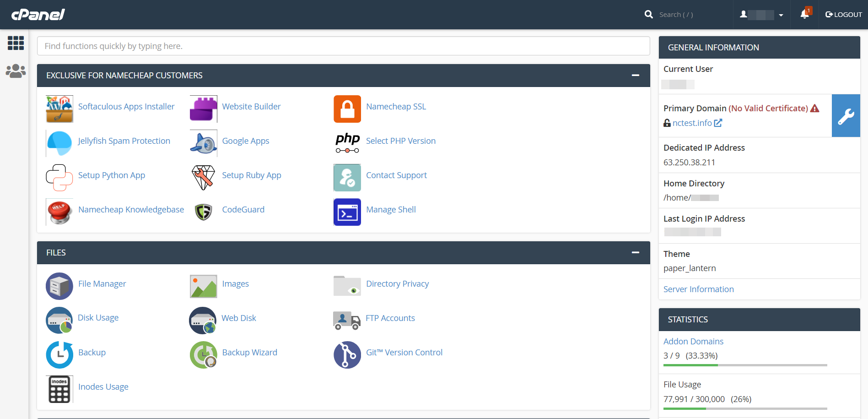The width and height of the screenshot is (868, 419).
Task: Click the Manage Shell terminal icon
Action: [x=347, y=212]
